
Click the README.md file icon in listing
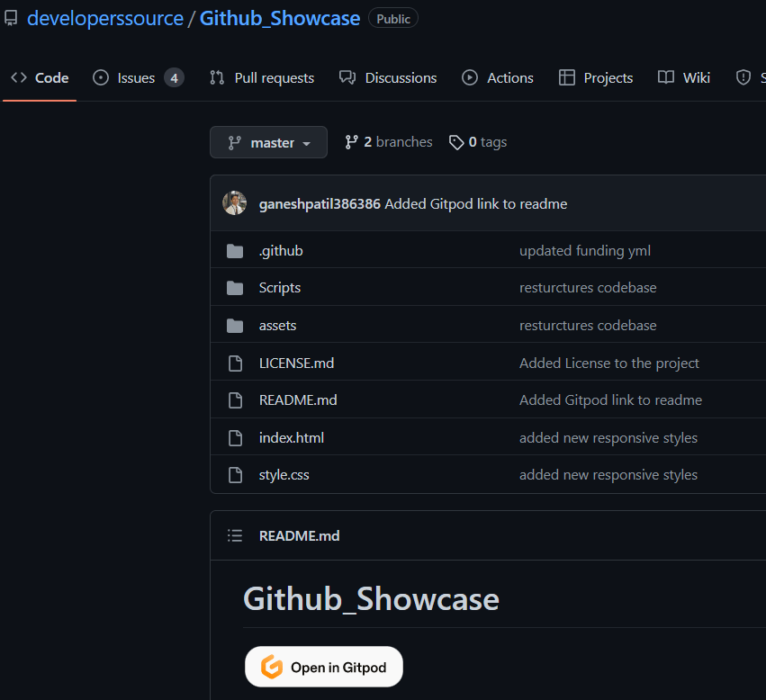coord(235,399)
